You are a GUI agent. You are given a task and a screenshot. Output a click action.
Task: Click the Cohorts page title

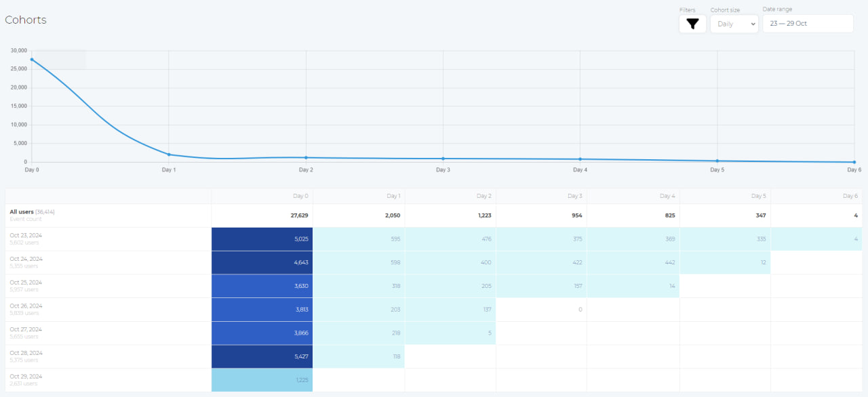[26, 20]
